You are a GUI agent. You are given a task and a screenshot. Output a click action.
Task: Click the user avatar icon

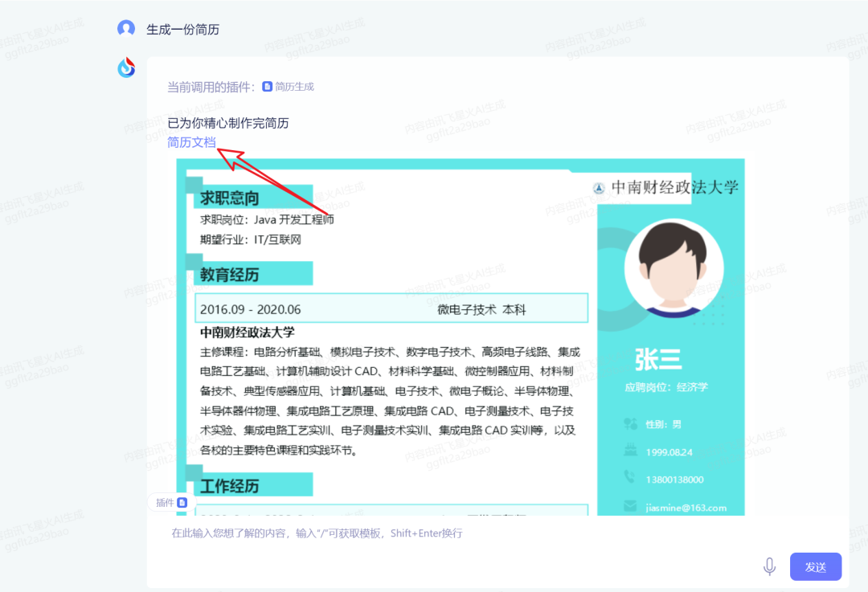126,29
